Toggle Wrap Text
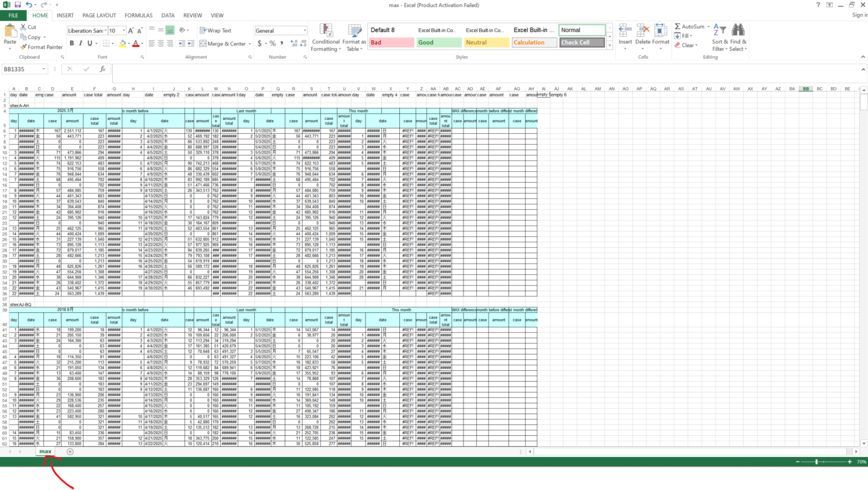 tap(215, 30)
